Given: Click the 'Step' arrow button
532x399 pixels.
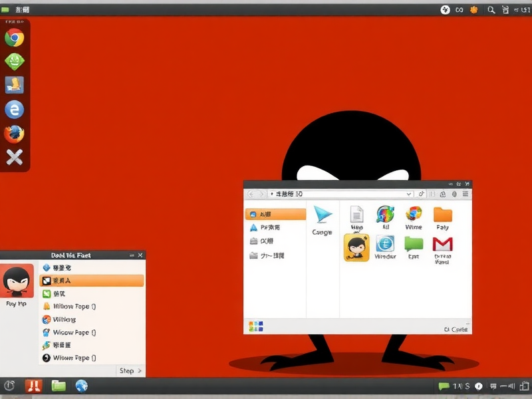Looking at the screenshot, I should 130,370.
